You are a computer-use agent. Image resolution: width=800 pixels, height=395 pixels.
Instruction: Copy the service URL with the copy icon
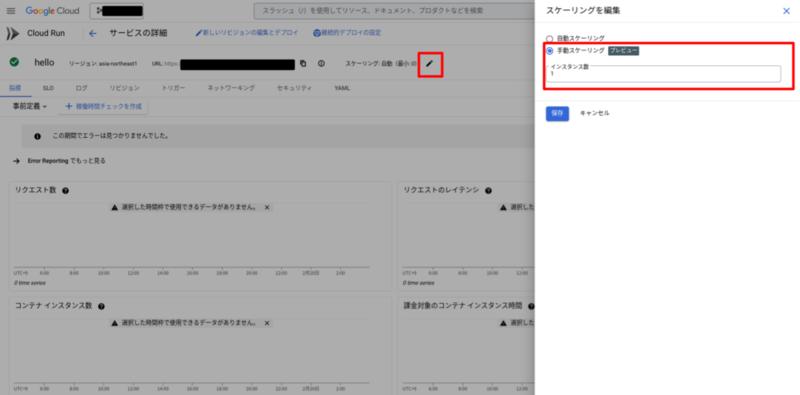pyautogui.click(x=303, y=64)
